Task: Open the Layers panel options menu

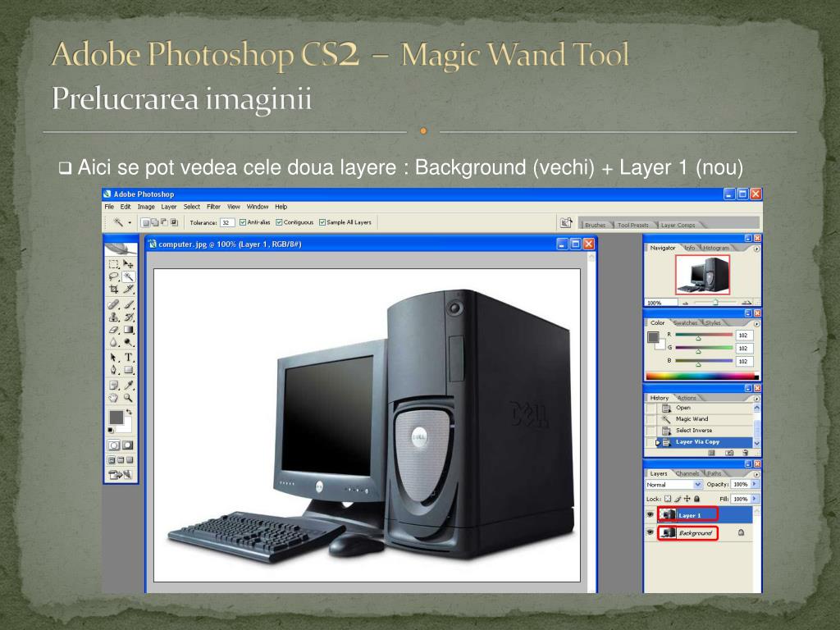Action: (756, 474)
